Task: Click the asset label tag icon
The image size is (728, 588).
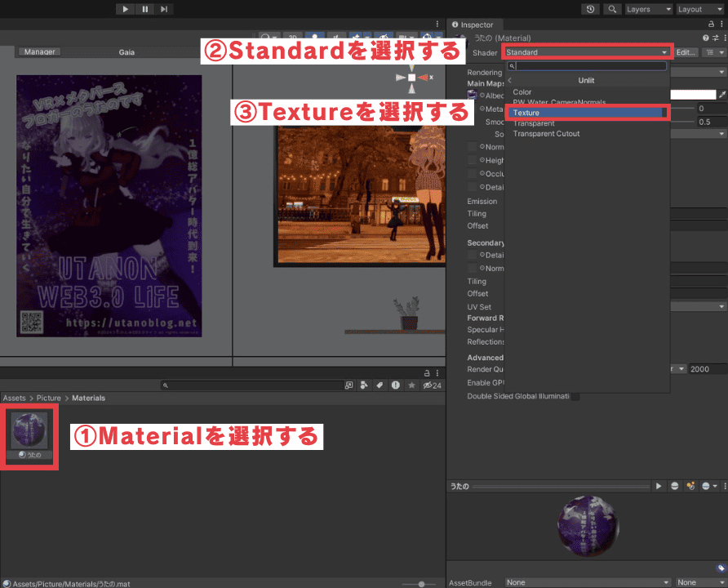Action: pos(721,568)
